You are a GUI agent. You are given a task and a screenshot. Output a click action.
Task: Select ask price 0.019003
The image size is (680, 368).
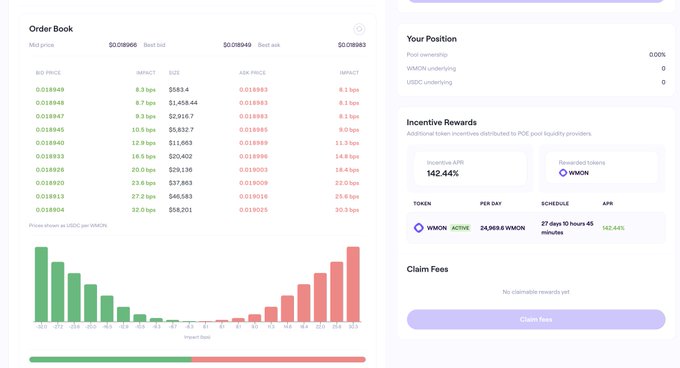pos(253,169)
